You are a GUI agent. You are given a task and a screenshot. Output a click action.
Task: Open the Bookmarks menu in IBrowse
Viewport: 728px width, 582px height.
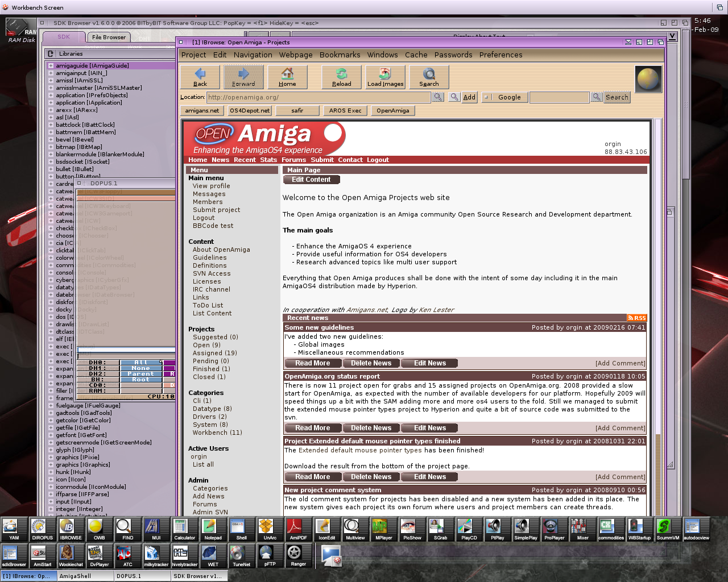340,55
